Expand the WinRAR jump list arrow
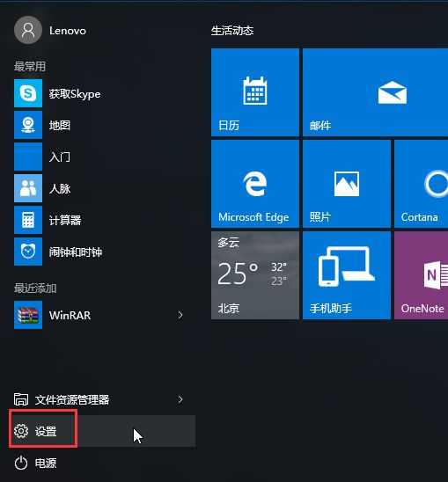 pos(180,315)
